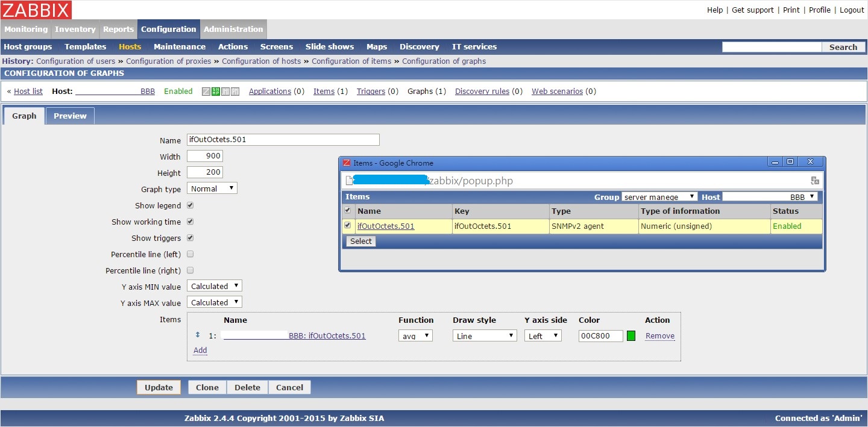
Task: Enable Percentile line (right) checkbox
Action: (190, 270)
